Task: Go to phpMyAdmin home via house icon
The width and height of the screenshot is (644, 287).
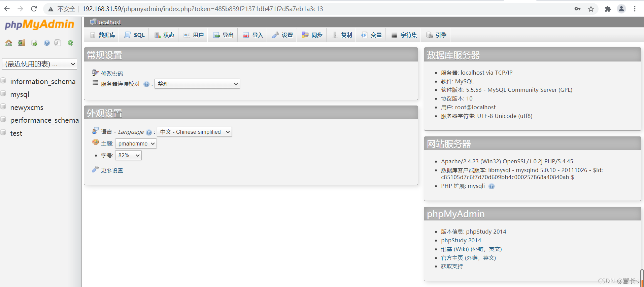Action: (9, 43)
